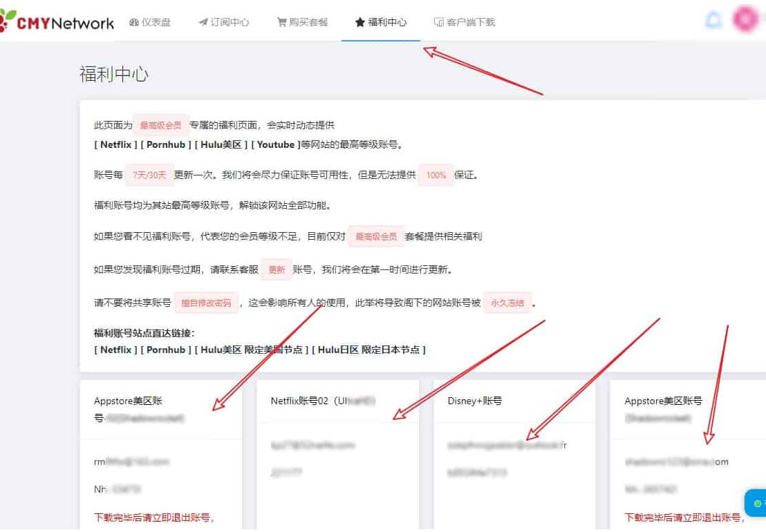Click the 永久冻结 badge
The height and width of the screenshot is (532, 766).
click(x=507, y=303)
